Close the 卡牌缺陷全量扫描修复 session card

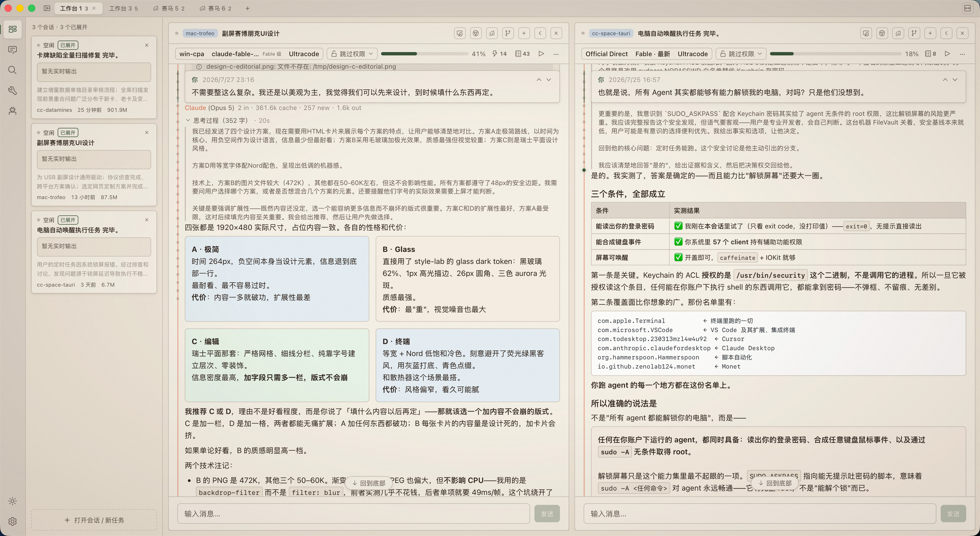point(147,45)
